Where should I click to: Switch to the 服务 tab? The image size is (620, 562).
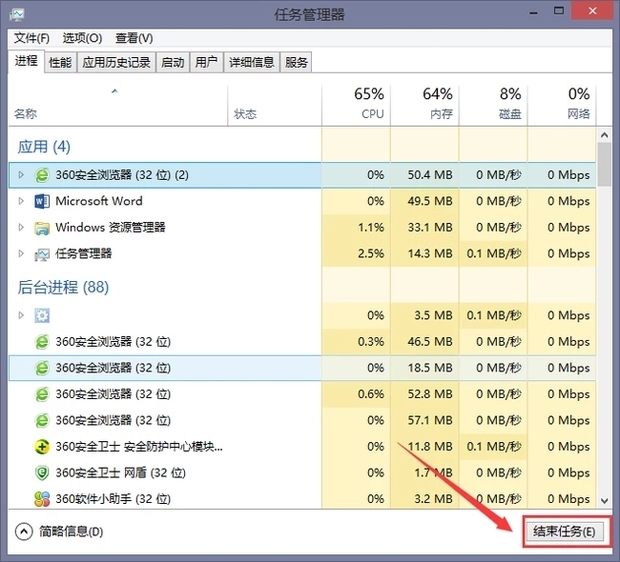point(296,62)
